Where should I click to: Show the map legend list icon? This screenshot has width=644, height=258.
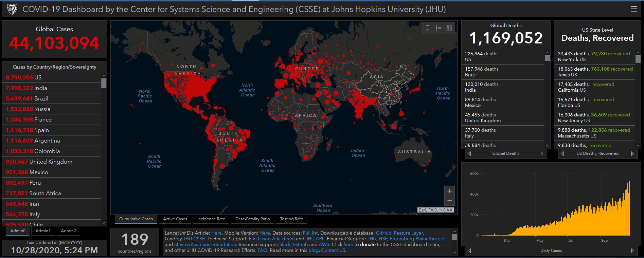point(439,28)
